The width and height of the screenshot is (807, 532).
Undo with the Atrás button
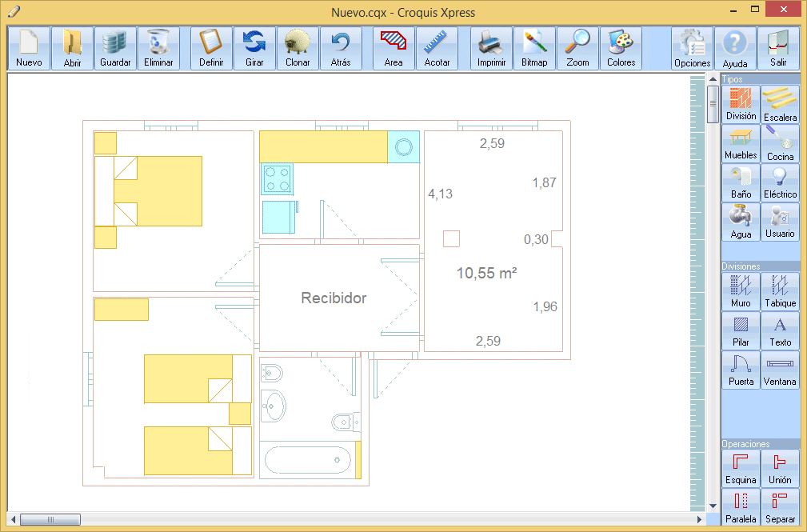(x=341, y=48)
